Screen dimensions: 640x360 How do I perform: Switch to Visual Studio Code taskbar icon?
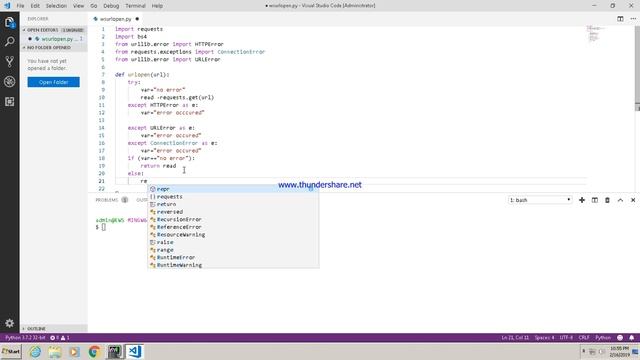(x=134, y=351)
